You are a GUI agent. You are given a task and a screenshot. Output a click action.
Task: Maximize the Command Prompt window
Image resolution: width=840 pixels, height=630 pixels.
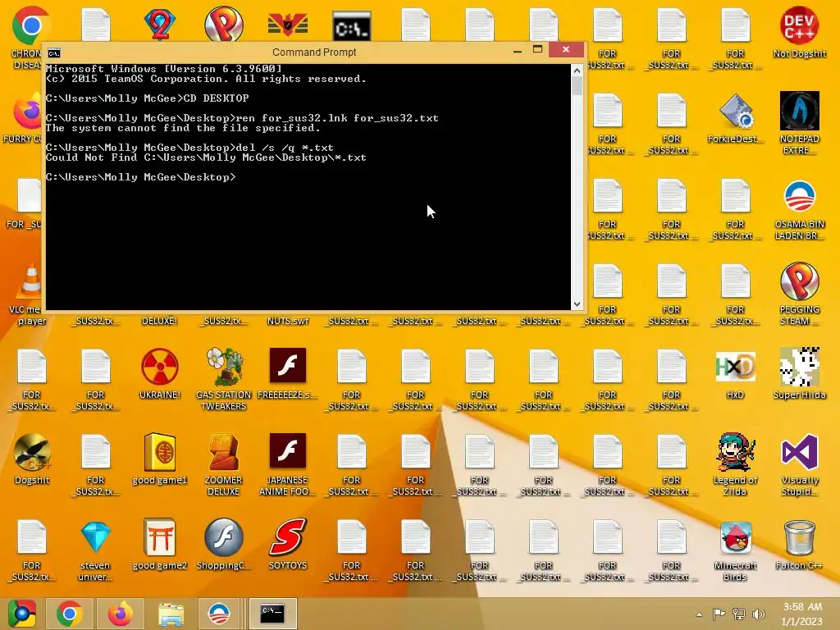(537, 50)
